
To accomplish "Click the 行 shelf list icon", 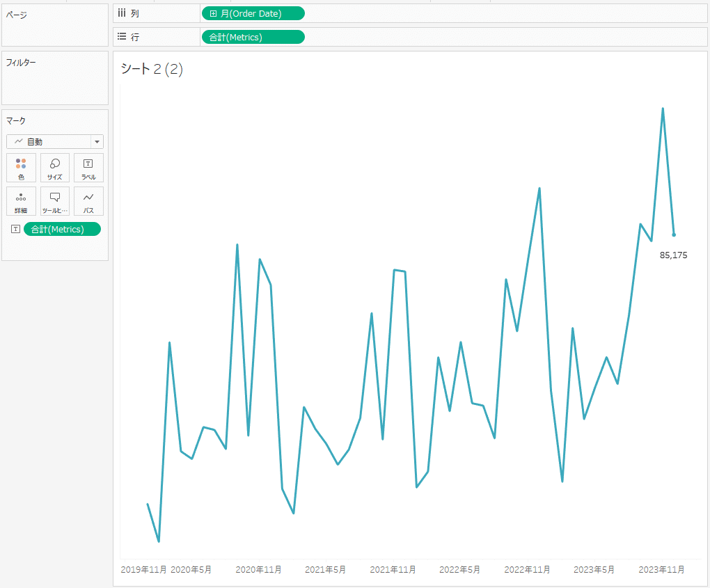I will point(122,36).
